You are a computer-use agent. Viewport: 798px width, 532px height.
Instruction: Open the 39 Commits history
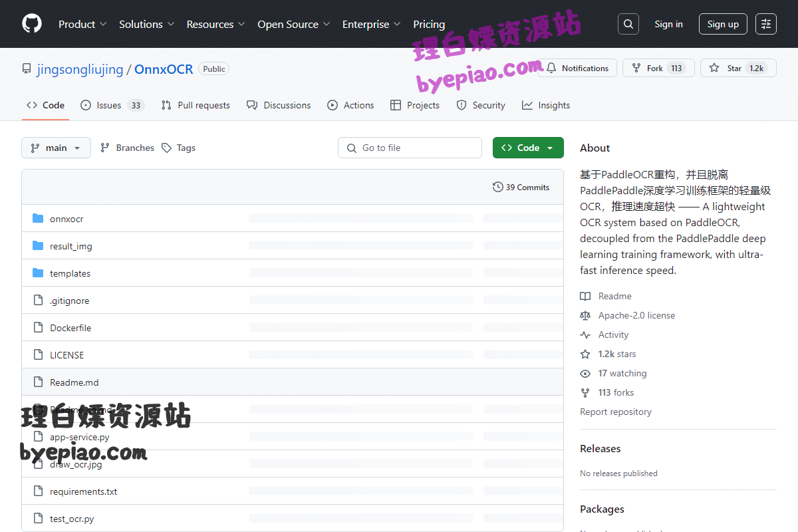pos(521,187)
